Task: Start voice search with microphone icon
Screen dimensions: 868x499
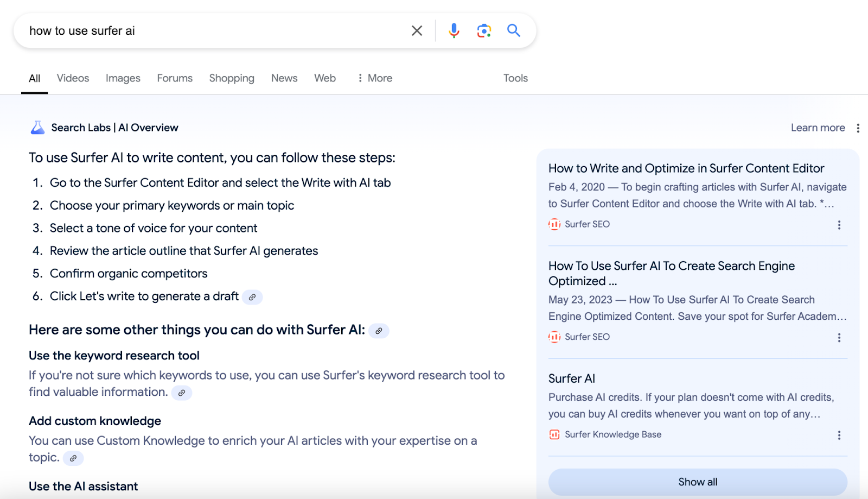Action: [x=454, y=31]
